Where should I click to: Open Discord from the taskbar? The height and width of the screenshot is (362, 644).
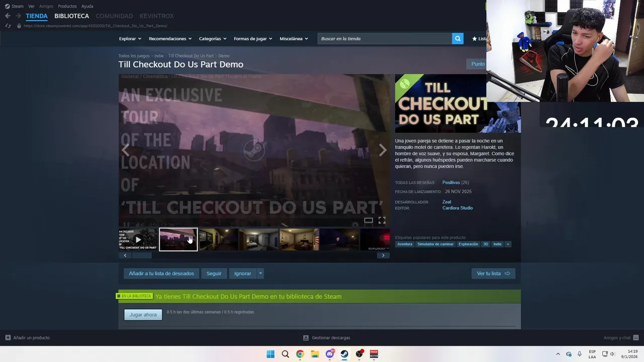point(330,354)
